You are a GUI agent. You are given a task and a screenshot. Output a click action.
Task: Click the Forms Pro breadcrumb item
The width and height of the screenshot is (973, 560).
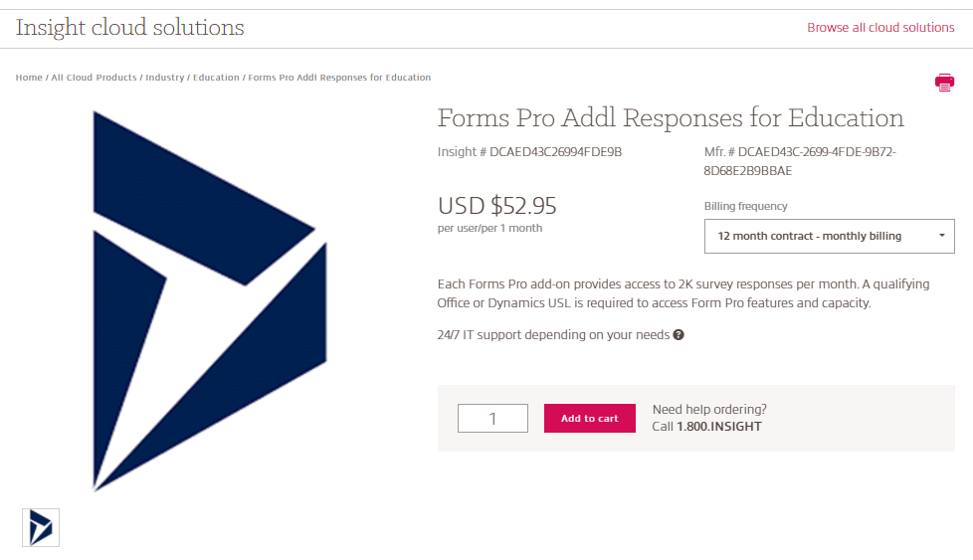tap(339, 78)
